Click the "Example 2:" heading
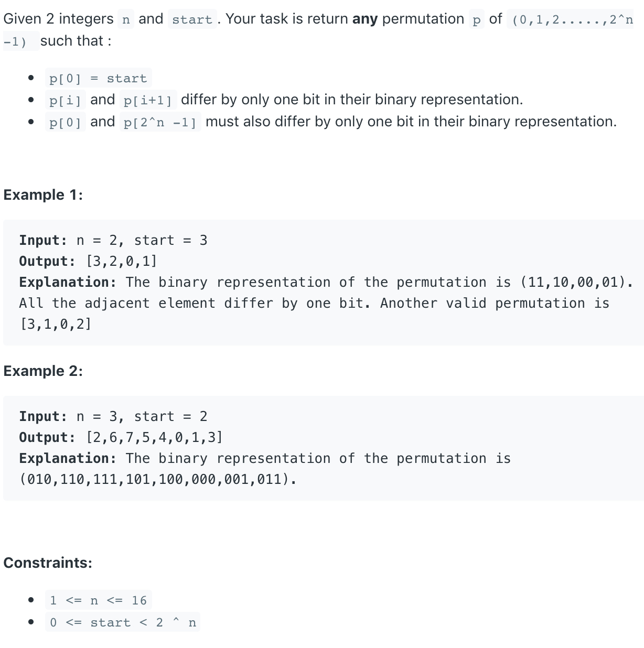This screenshot has height=648, width=644. (x=43, y=371)
